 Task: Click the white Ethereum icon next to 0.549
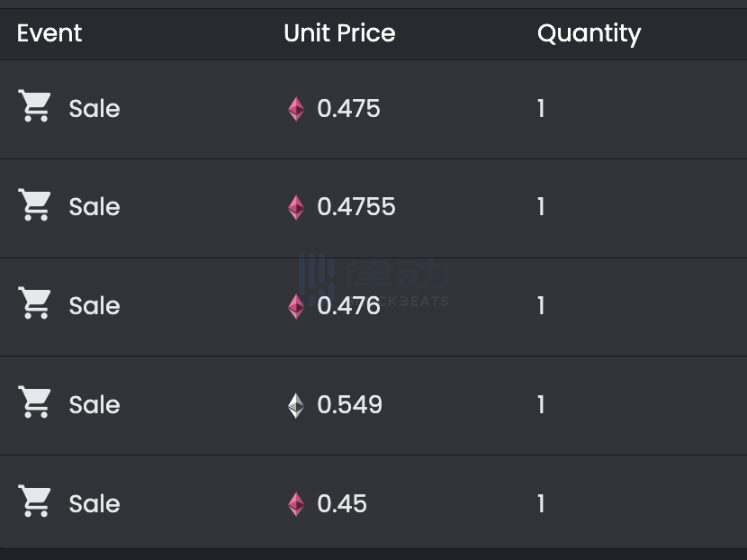point(296,405)
